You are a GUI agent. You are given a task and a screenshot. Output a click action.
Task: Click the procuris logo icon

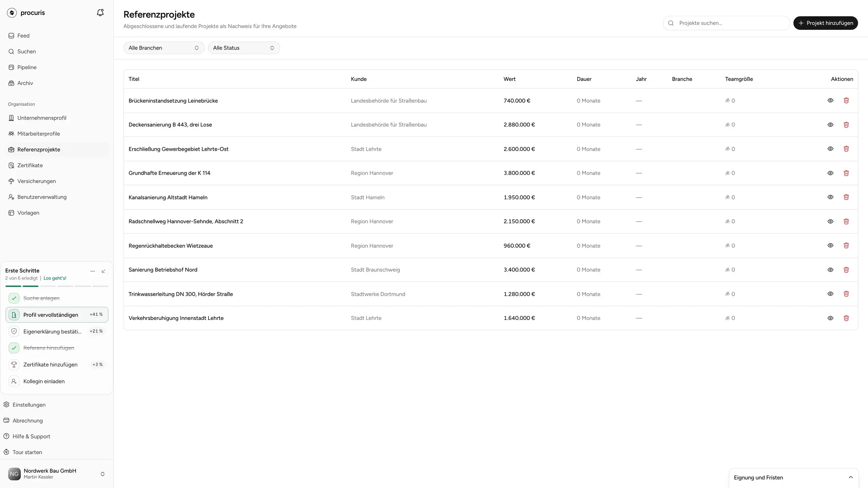12,13
